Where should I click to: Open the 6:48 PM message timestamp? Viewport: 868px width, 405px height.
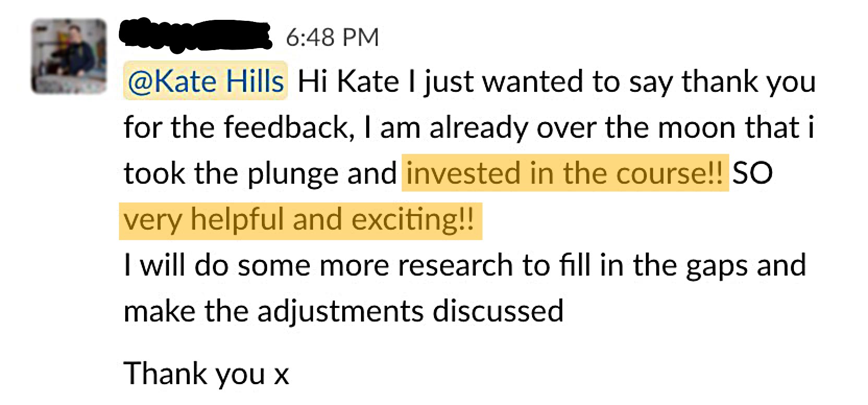click(333, 37)
